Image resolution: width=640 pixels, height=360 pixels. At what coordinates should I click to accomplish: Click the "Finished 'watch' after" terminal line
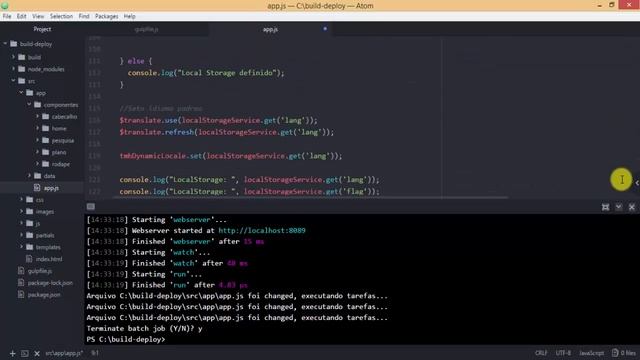pos(167,263)
